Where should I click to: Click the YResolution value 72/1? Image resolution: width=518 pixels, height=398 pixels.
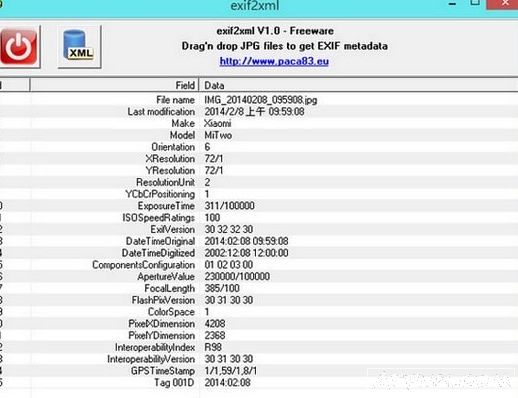click(x=214, y=171)
